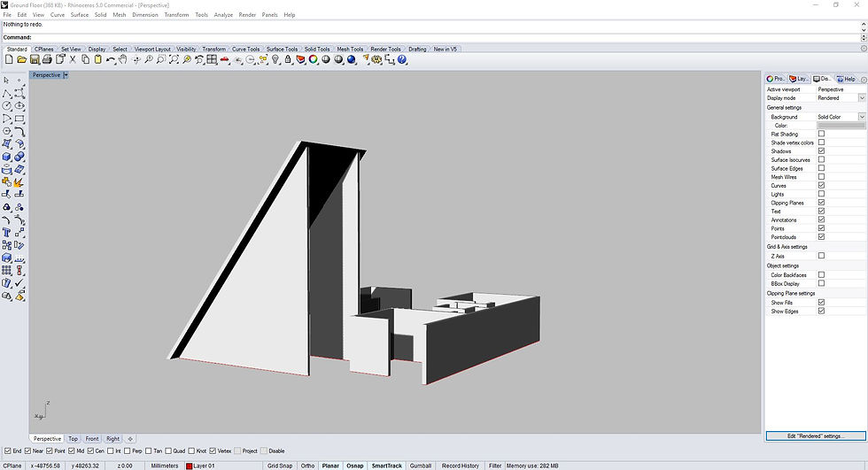Viewport: 868px width, 470px height.
Task: Open the Perspective viewport title dropdown arrow
Action: click(66, 74)
